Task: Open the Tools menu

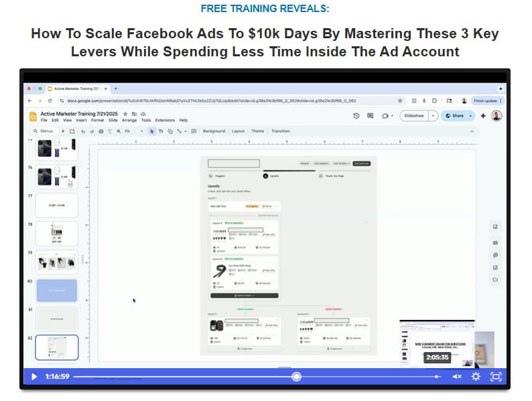Action: [146, 120]
